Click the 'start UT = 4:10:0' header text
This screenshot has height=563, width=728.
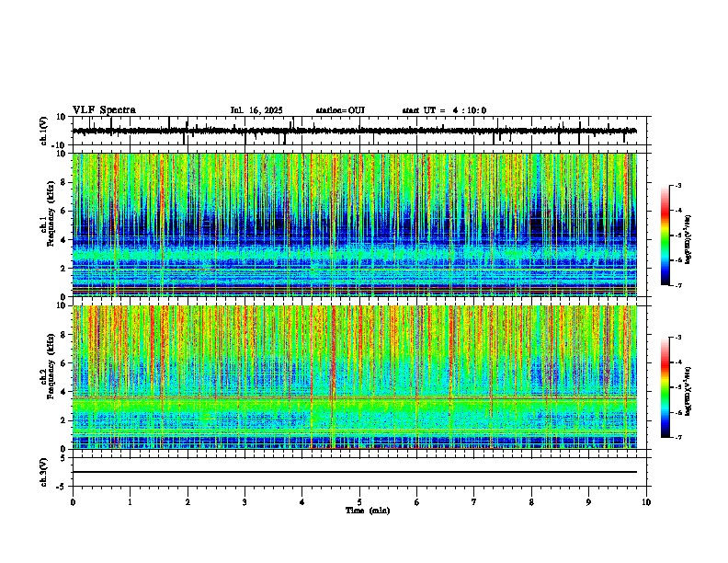point(444,110)
